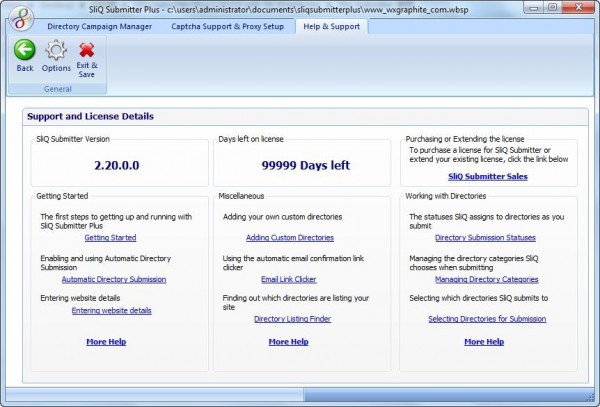Click the Support and License Details heading
600x407 pixels.
tap(90, 116)
